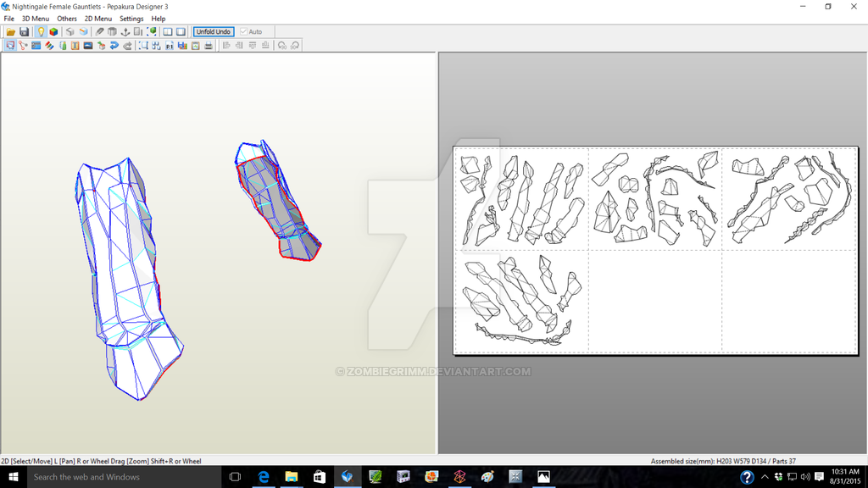Click the Save floppy disk icon
This screenshot has height=488, width=868.
click(24, 32)
